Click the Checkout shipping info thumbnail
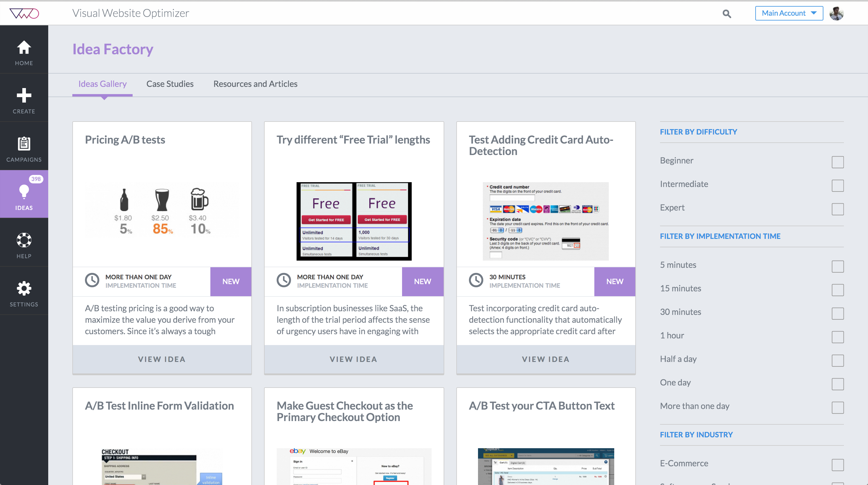868x485 pixels. point(162,467)
